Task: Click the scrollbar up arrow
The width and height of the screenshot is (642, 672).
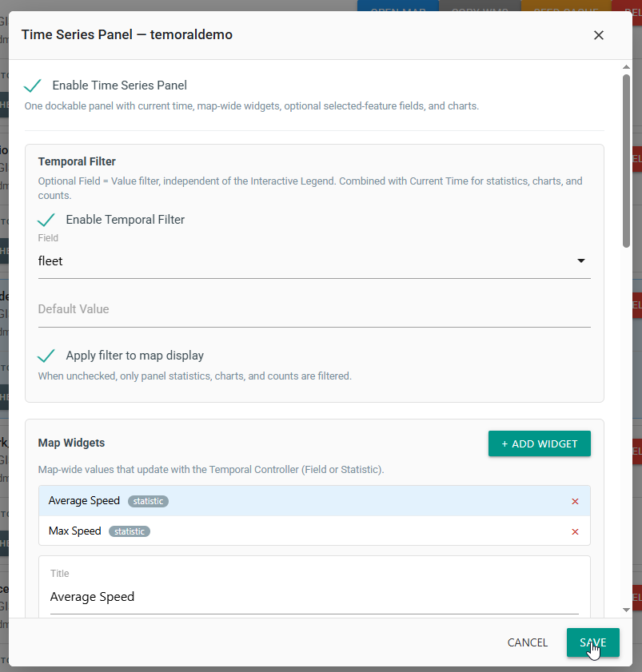Action: (626, 67)
